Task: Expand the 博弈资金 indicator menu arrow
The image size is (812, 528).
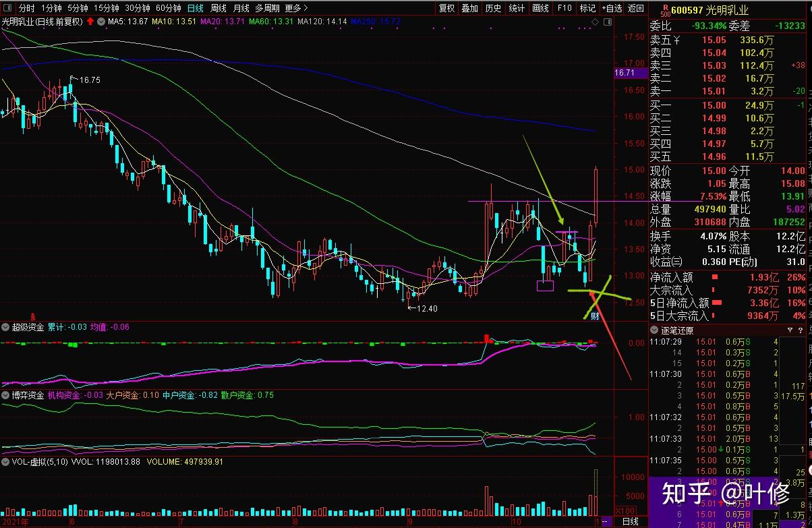Action: (5, 395)
